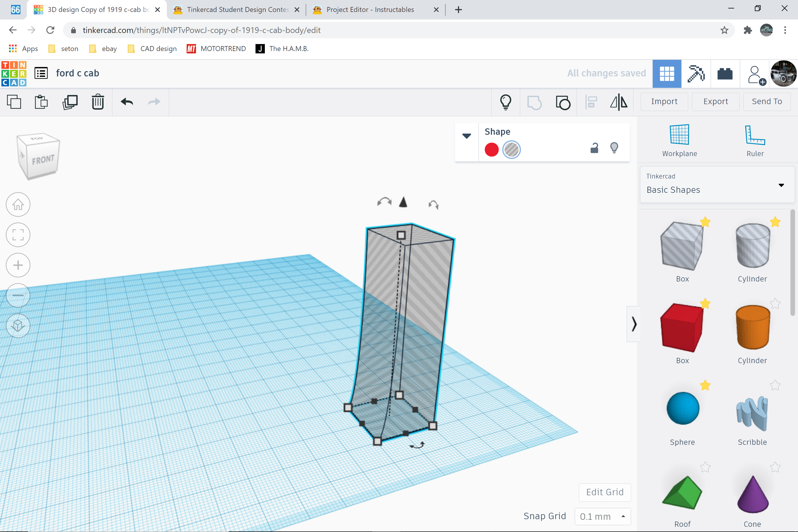Click the ford c cab design name
This screenshot has width=798, height=532.
(77, 73)
